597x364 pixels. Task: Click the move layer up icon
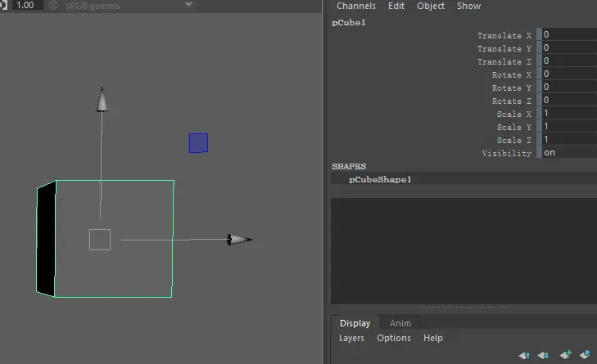click(x=524, y=355)
